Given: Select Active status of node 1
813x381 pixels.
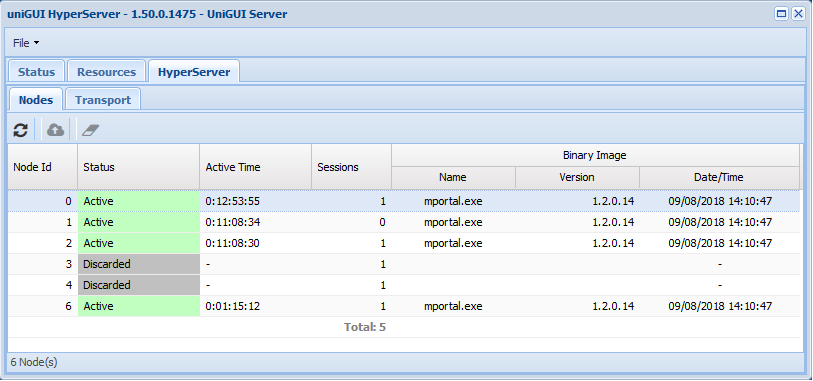Looking at the screenshot, I should (138, 222).
